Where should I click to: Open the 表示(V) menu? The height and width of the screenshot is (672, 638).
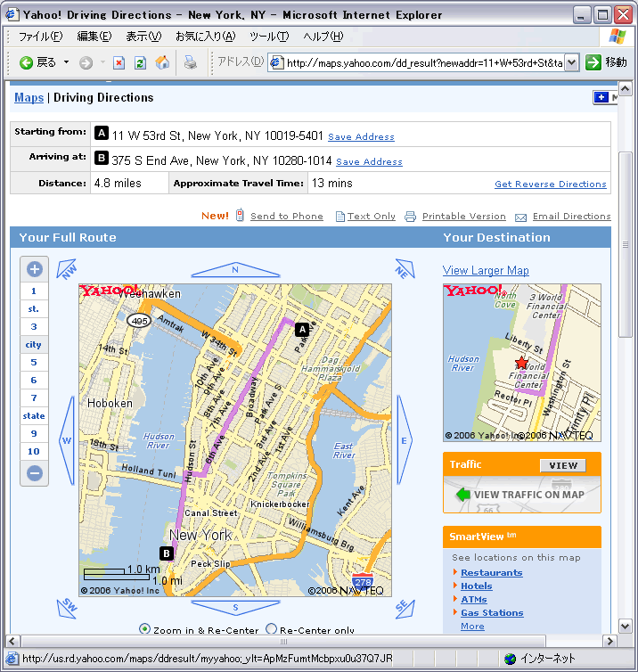pyautogui.click(x=143, y=37)
